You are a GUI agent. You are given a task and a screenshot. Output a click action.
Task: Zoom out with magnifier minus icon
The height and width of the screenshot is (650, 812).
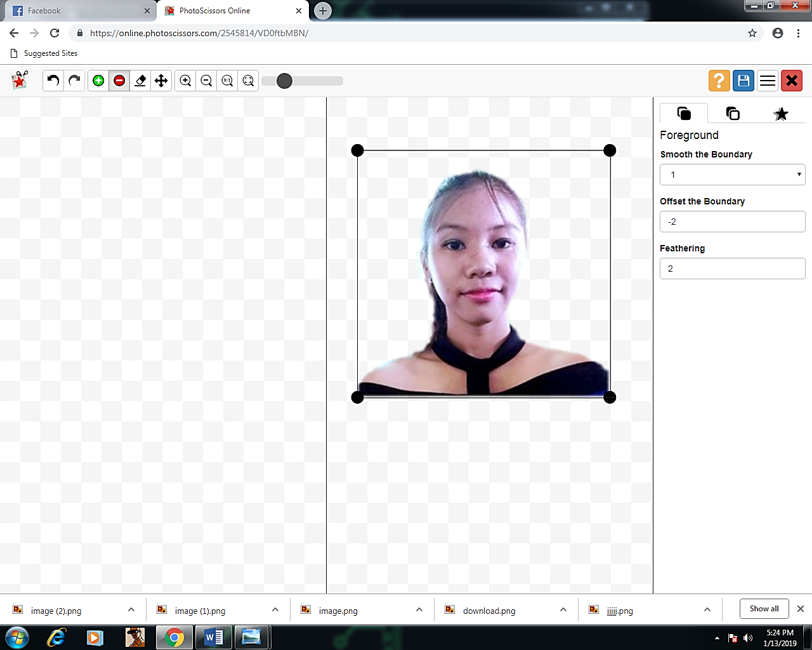(206, 81)
